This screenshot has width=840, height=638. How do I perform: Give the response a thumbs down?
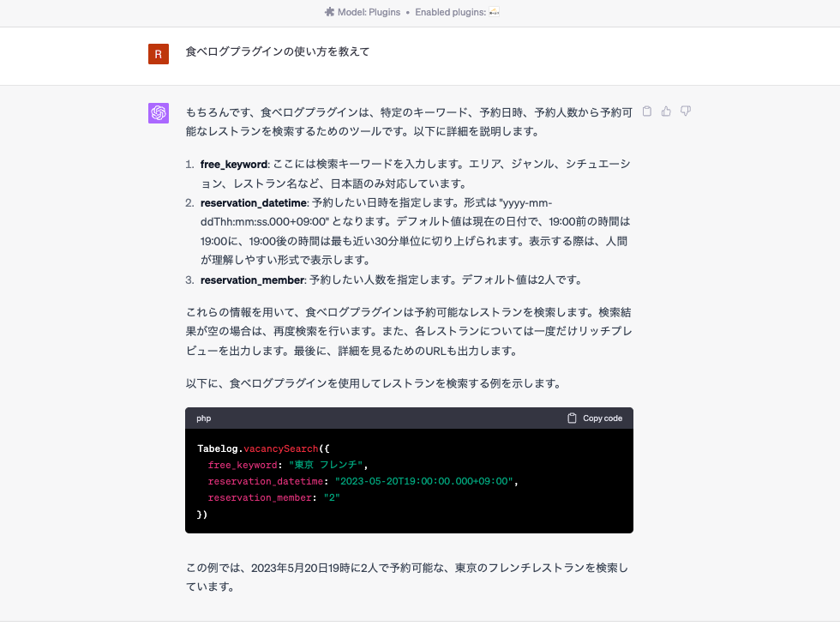[x=685, y=111]
